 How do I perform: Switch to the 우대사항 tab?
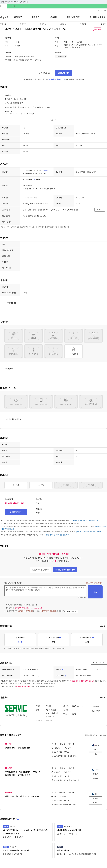click(x=43, y=24)
